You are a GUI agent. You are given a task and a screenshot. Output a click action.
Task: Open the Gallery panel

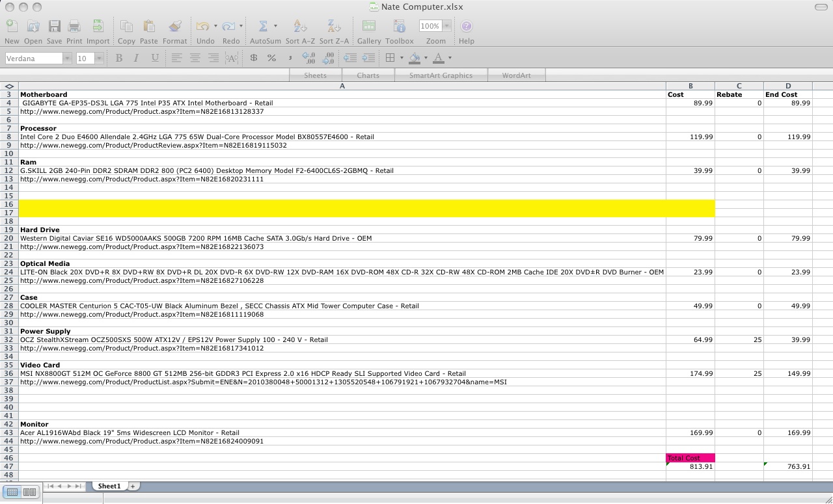click(x=368, y=27)
